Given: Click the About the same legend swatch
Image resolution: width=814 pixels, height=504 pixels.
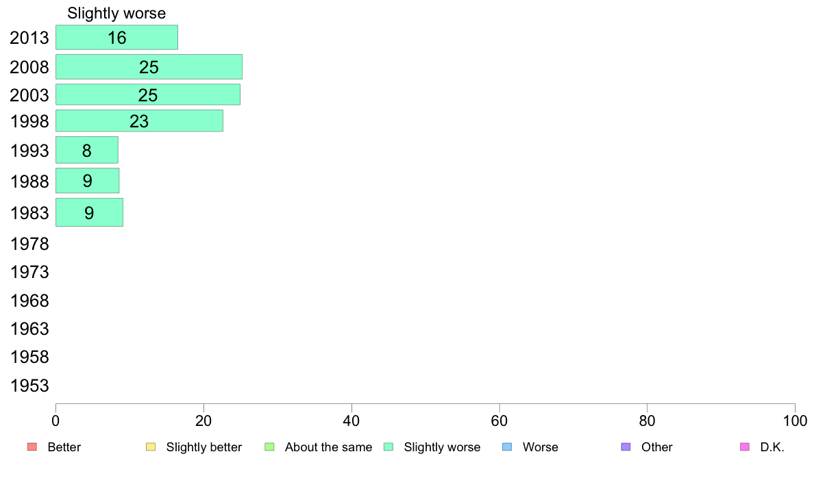Looking at the screenshot, I should pyautogui.click(x=269, y=447).
